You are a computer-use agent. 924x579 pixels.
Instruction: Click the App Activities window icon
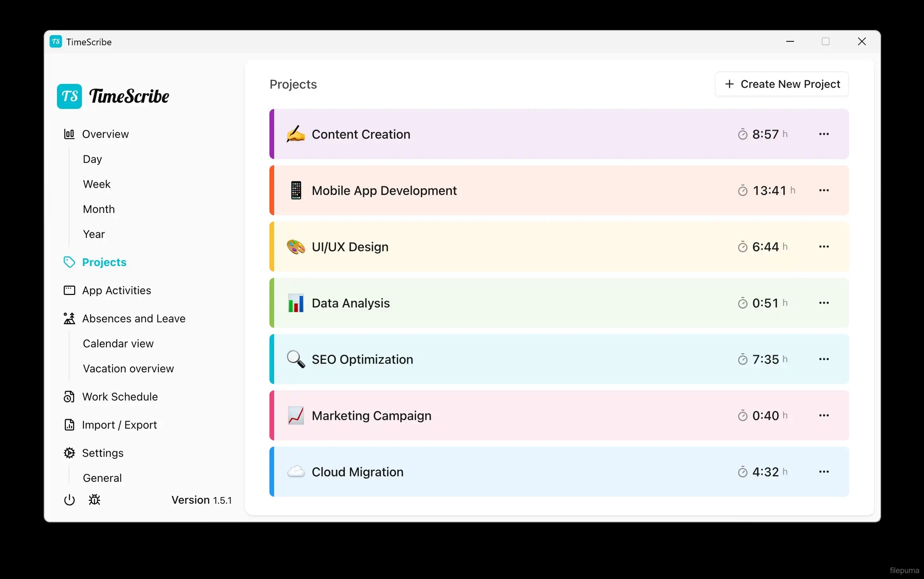pyautogui.click(x=69, y=290)
